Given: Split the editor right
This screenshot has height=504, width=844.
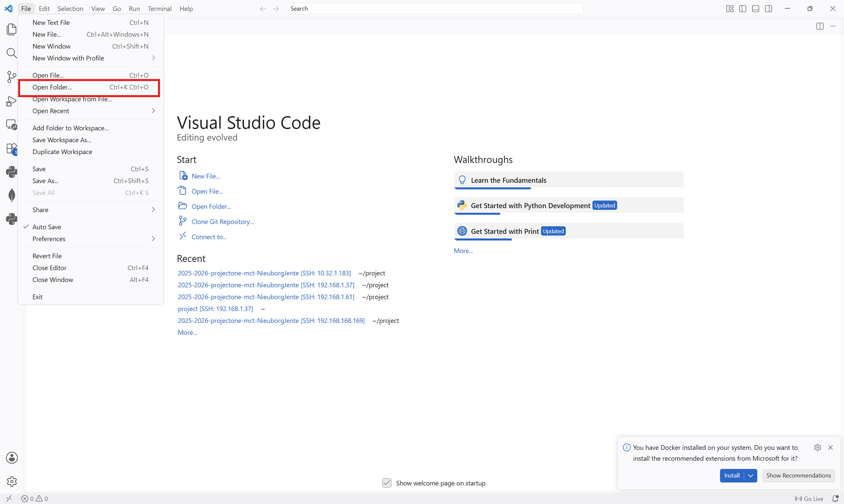Looking at the screenshot, I should (x=820, y=26).
